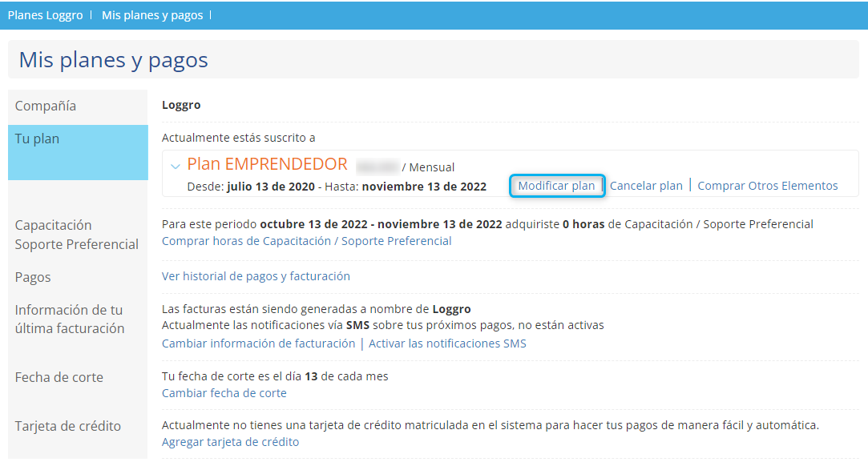Open Información de tu última facturación section

70,319
